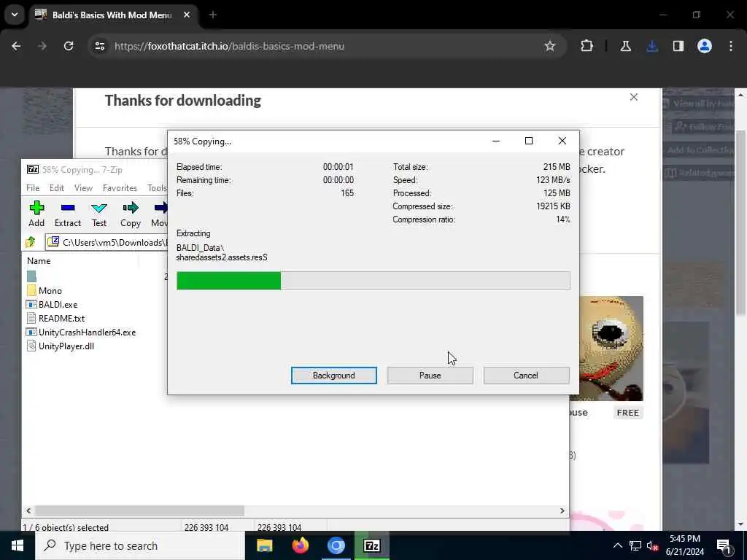Open the Chrome Labs flask icon

(x=625, y=46)
